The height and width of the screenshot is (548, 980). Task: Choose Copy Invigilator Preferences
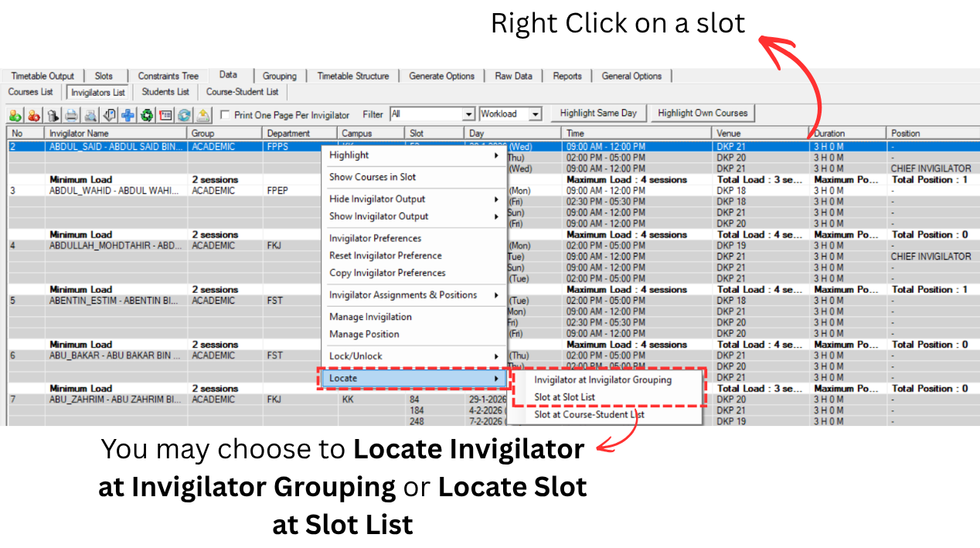[x=413, y=273]
